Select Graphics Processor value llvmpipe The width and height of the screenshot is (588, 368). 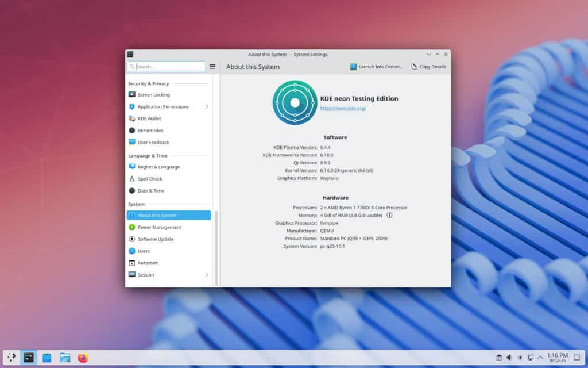[329, 223]
